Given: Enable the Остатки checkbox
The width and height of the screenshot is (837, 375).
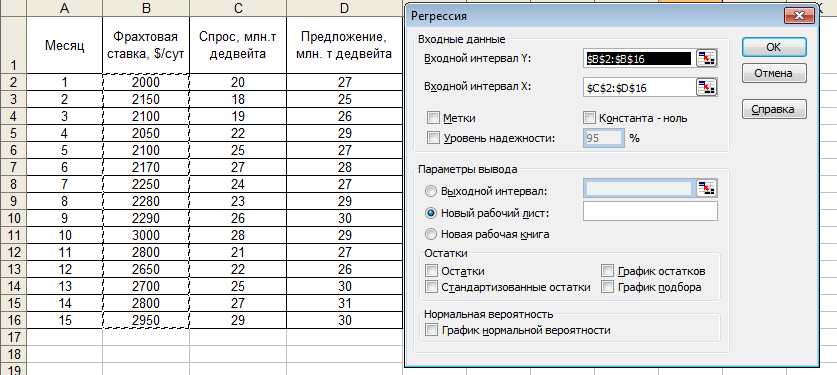Looking at the screenshot, I should 432,271.
